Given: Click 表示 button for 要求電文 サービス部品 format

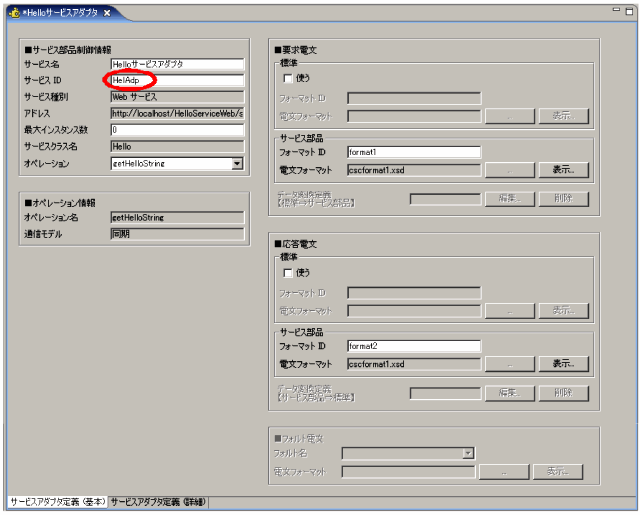Looking at the screenshot, I should tap(563, 170).
